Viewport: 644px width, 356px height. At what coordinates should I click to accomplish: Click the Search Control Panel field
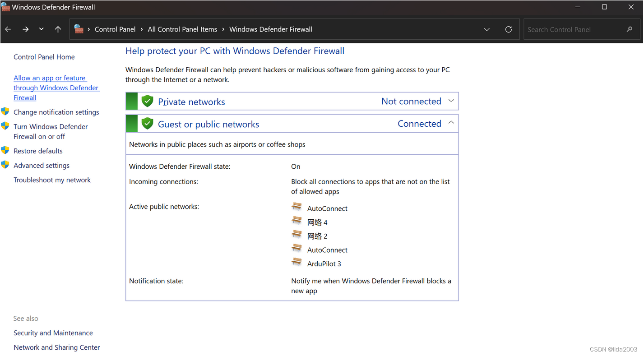tap(581, 29)
